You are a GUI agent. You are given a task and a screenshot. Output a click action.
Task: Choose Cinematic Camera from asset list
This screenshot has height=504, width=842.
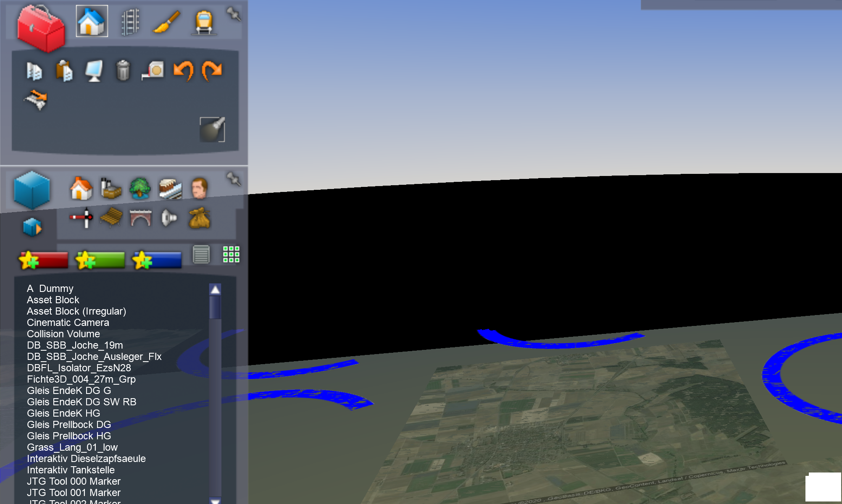pos(68,323)
